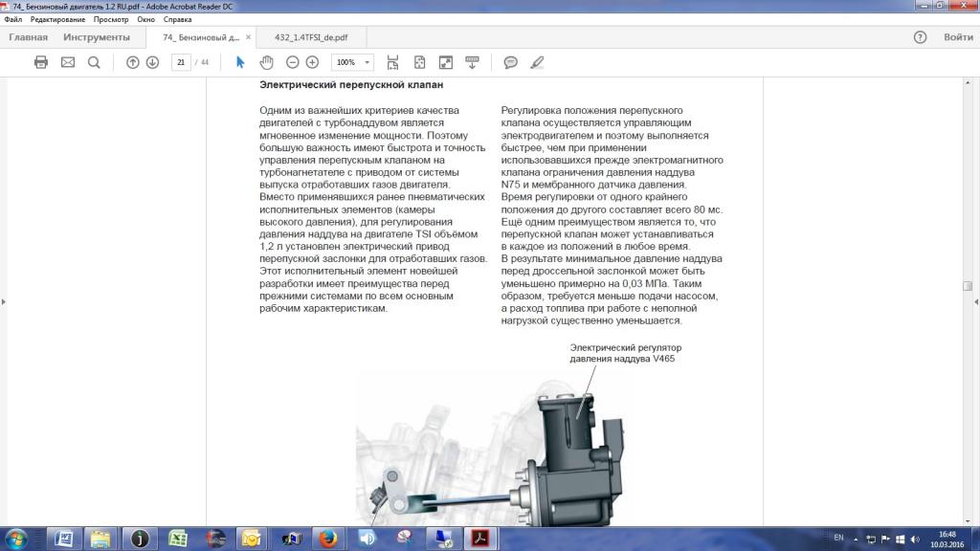This screenshot has width=980, height=551.
Task: Click the turbo actuator illustration
Action: (x=491, y=450)
